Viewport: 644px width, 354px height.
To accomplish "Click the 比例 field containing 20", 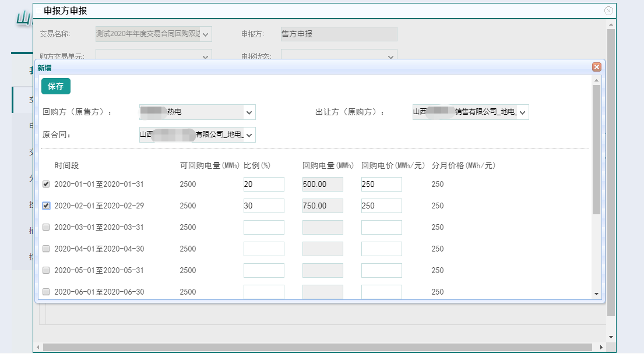I will tap(263, 184).
